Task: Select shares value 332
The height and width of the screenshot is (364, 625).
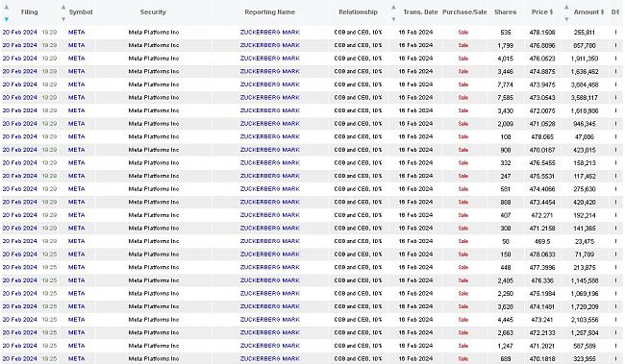Action: point(506,163)
